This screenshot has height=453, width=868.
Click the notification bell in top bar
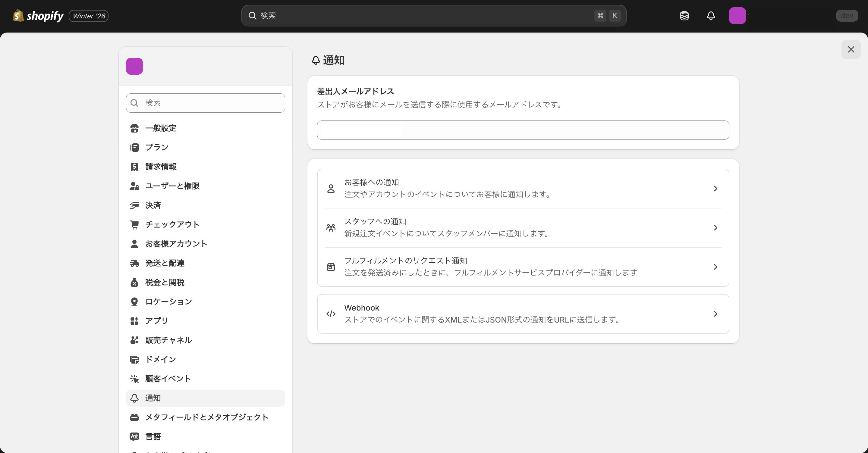[x=711, y=15]
